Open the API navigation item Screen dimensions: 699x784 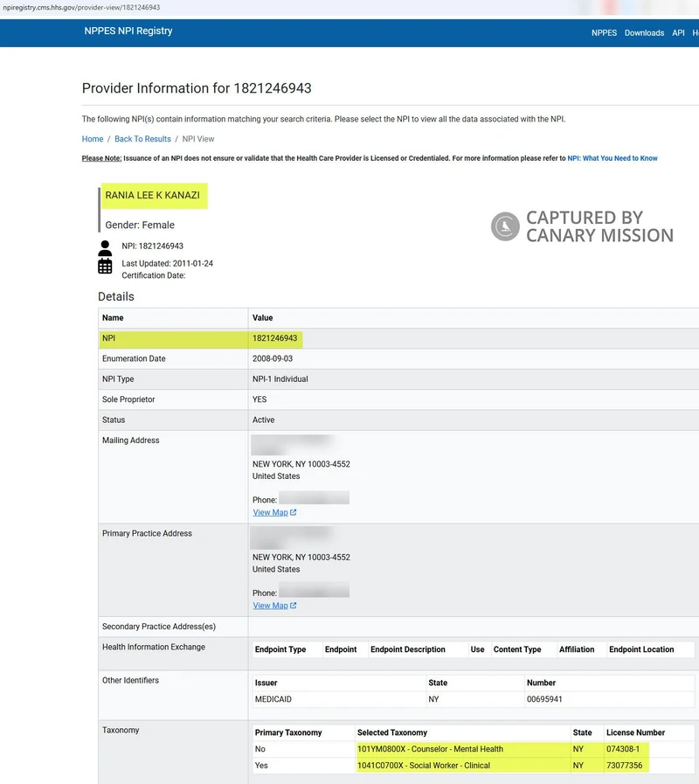point(678,32)
